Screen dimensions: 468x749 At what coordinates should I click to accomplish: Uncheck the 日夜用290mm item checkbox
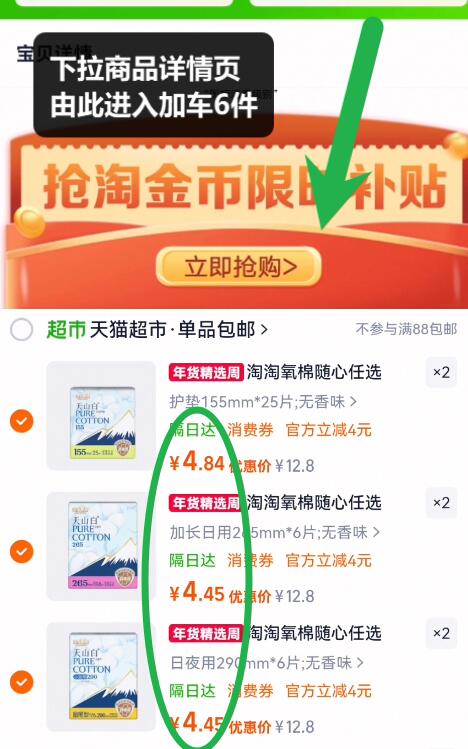point(22,682)
